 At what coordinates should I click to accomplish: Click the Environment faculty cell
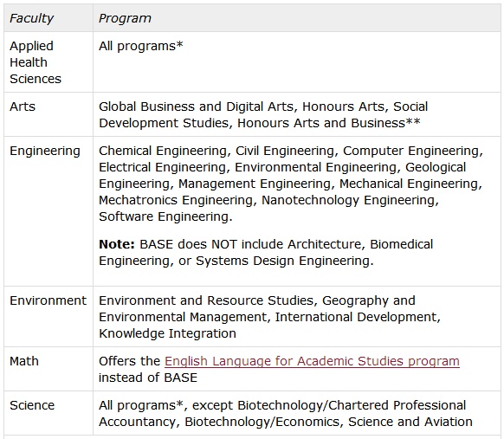(x=48, y=317)
